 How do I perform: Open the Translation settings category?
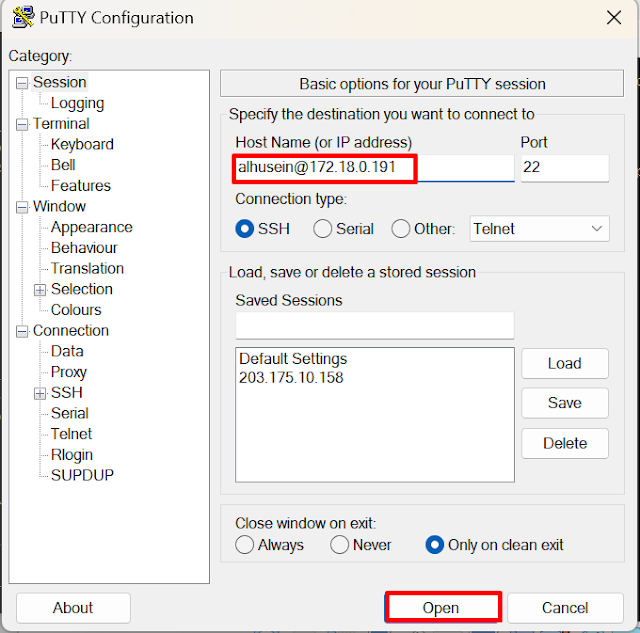[x=87, y=269]
